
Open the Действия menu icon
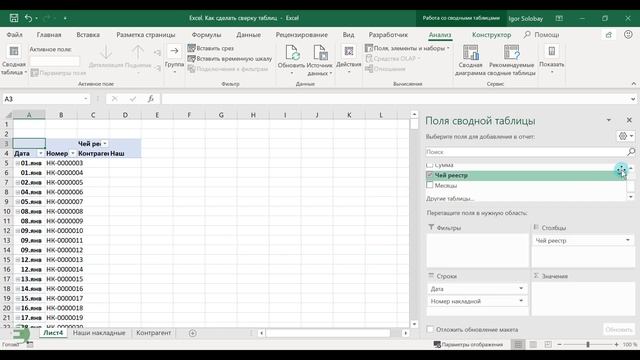pos(349,51)
